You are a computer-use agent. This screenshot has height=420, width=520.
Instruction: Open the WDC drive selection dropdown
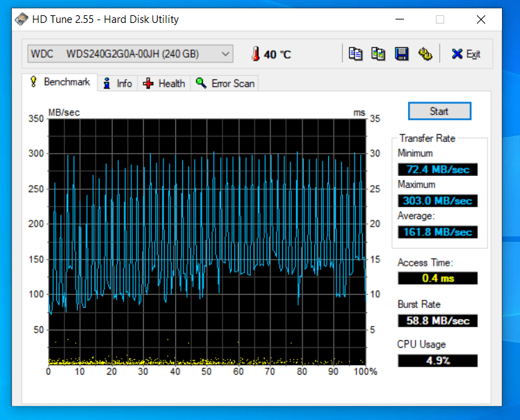tap(130, 54)
